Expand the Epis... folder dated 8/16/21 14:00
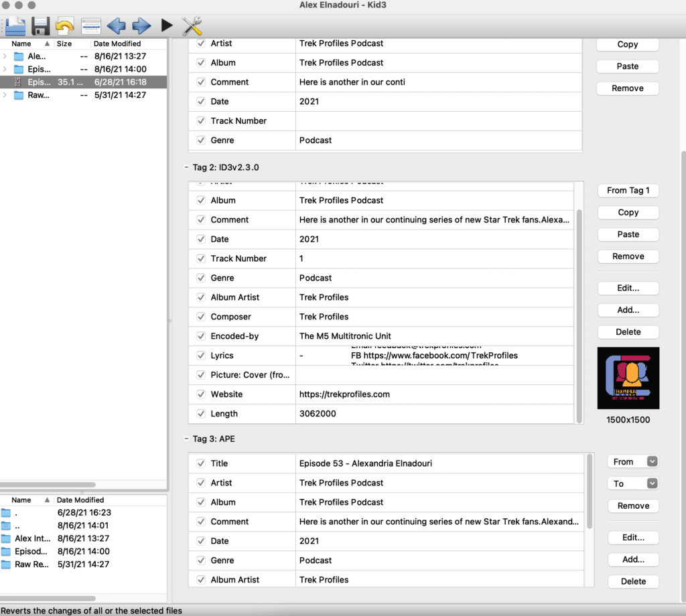The width and height of the screenshot is (686, 616). tap(5, 69)
